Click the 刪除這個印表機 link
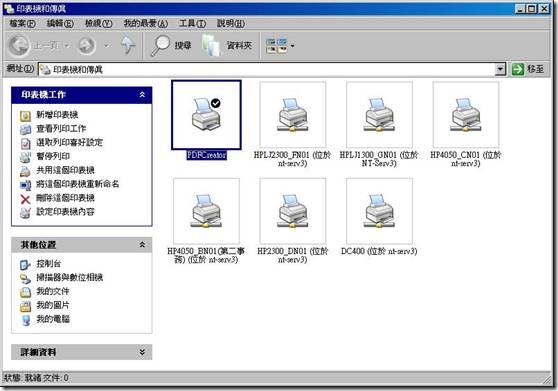Image resolution: width=558 pixels, height=391 pixels. (65, 198)
